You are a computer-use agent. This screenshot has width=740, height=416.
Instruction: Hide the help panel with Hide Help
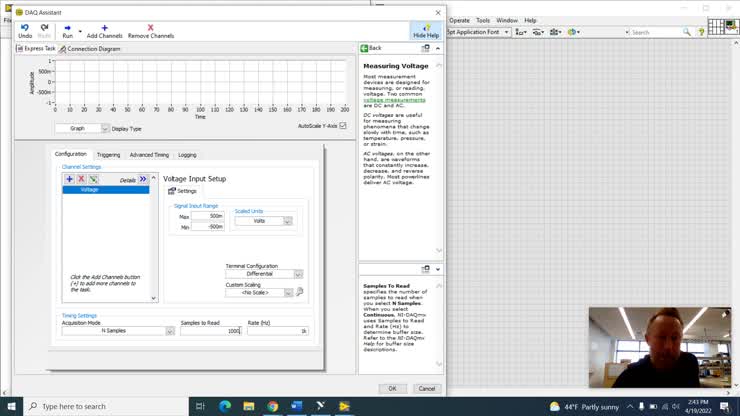pos(426,30)
